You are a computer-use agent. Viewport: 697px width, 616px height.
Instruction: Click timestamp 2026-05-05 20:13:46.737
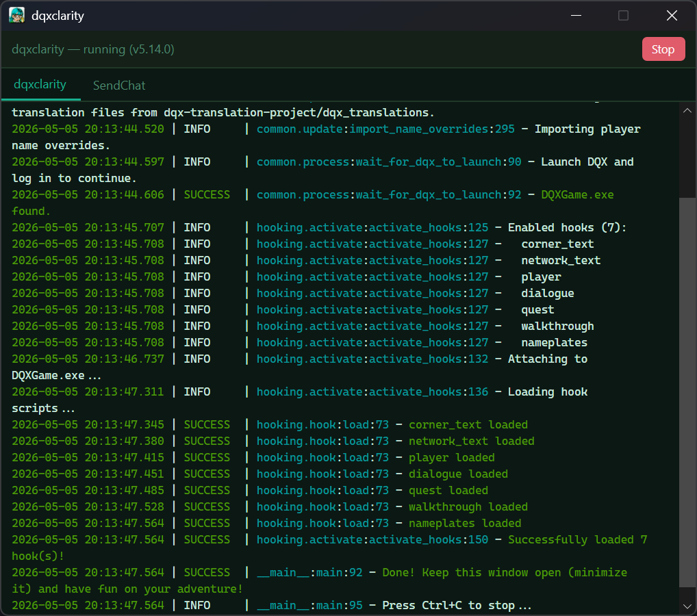[x=88, y=359]
